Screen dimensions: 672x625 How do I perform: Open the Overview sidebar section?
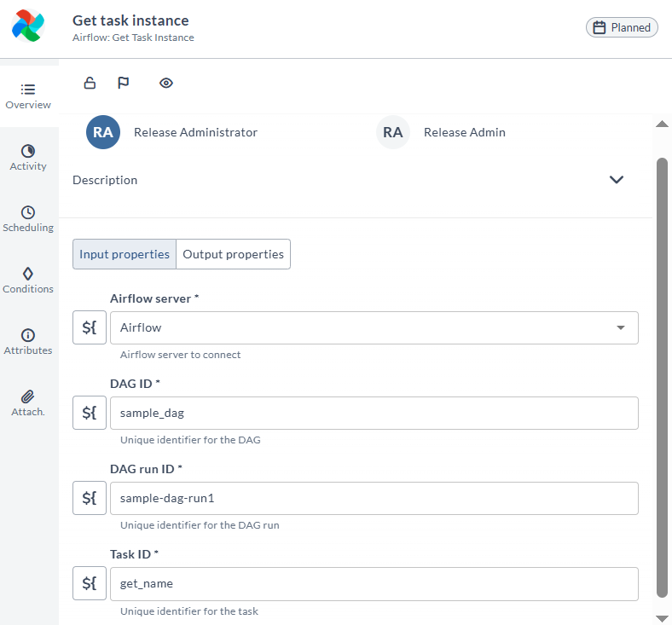coord(28,96)
